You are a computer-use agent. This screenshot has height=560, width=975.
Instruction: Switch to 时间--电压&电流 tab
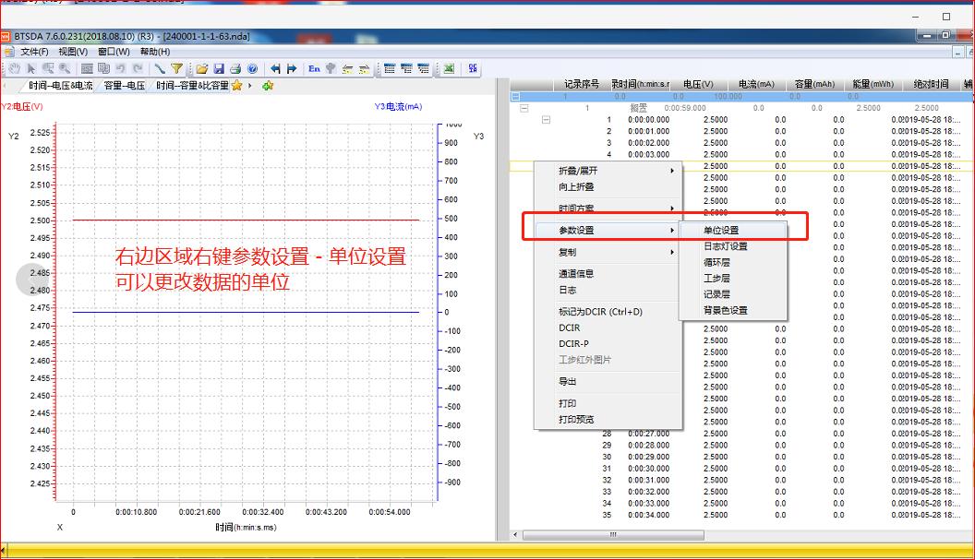[60, 86]
